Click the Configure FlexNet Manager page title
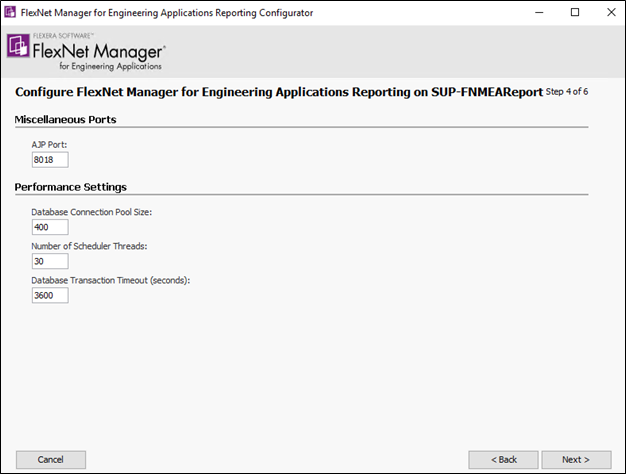 279,92
